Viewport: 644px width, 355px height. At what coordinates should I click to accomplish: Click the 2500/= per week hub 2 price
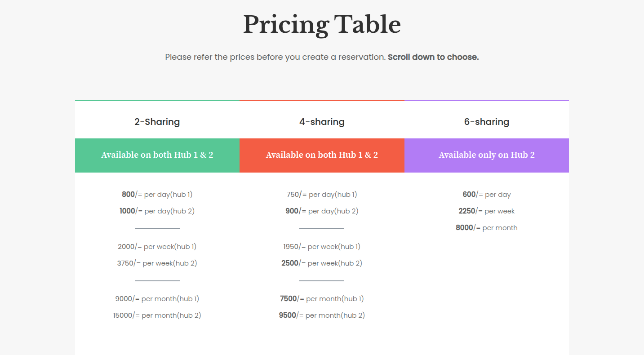pos(322,263)
